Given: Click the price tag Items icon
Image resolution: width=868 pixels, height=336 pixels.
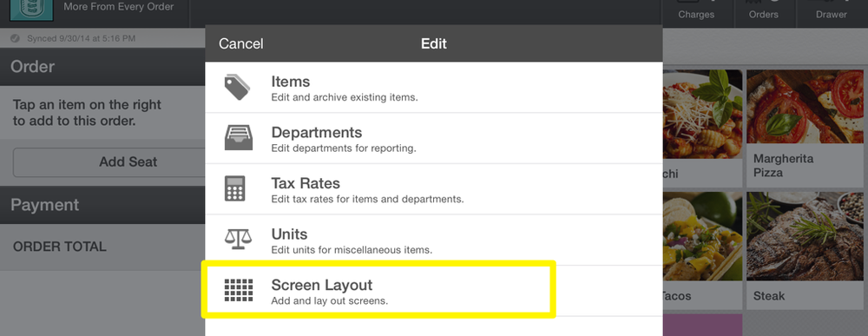Looking at the screenshot, I should [238, 88].
